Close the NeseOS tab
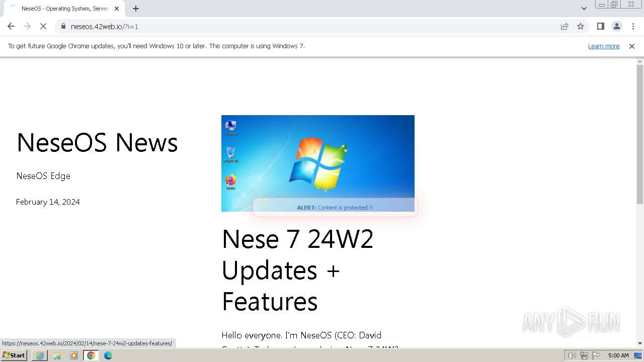Viewport: 644px width, 362px height. 117,9
